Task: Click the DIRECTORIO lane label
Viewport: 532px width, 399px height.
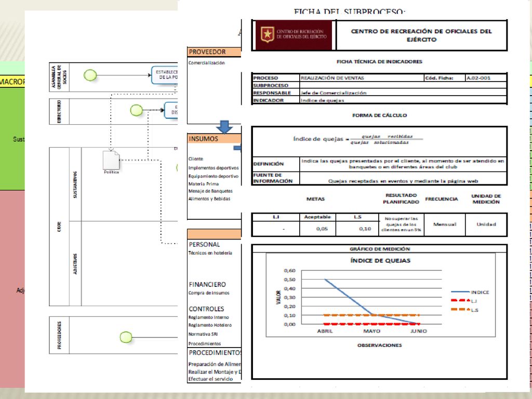Action: pyautogui.click(x=59, y=111)
